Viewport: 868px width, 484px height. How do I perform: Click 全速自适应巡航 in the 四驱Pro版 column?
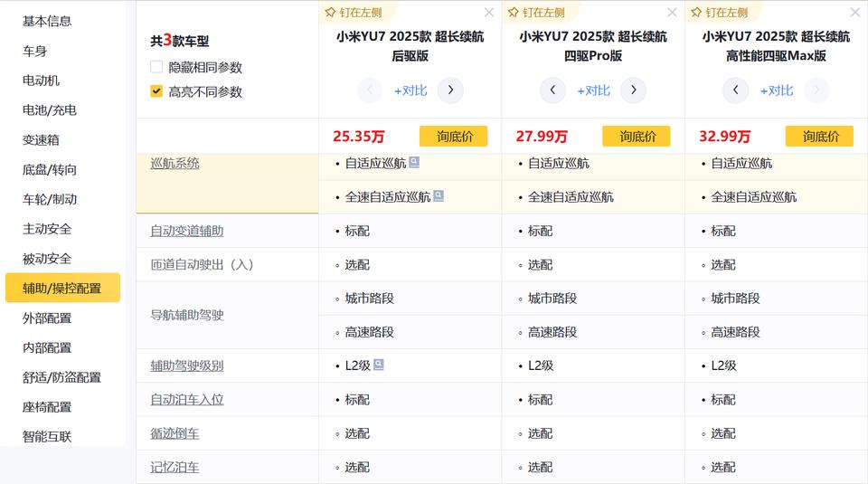(x=571, y=197)
